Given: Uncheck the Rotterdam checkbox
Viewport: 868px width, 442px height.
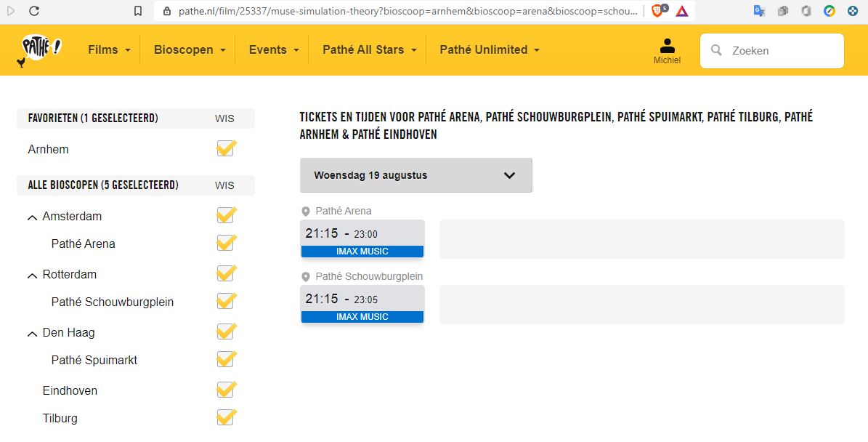Looking at the screenshot, I should click(226, 273).
